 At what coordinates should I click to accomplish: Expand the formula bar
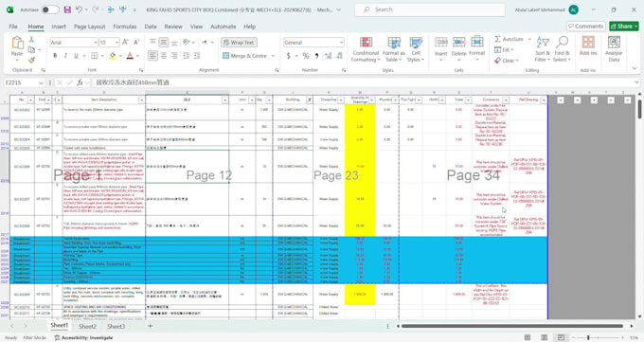(636, 82)
